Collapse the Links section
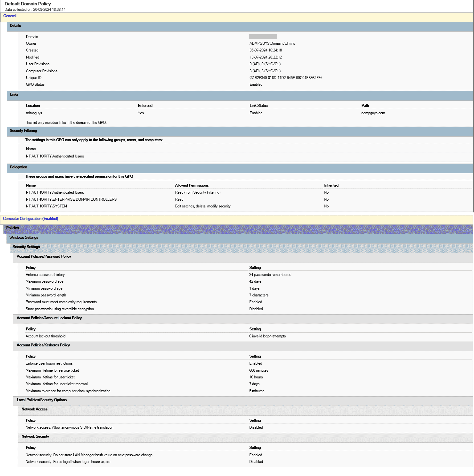This screenshot has height=476, width=474. 14,94
